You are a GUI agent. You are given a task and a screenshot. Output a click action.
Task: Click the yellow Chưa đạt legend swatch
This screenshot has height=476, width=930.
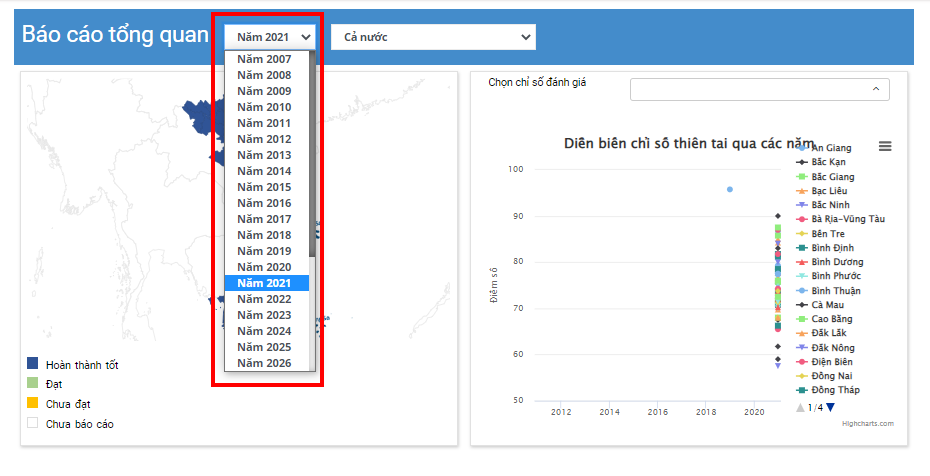(x=33, y=403)
